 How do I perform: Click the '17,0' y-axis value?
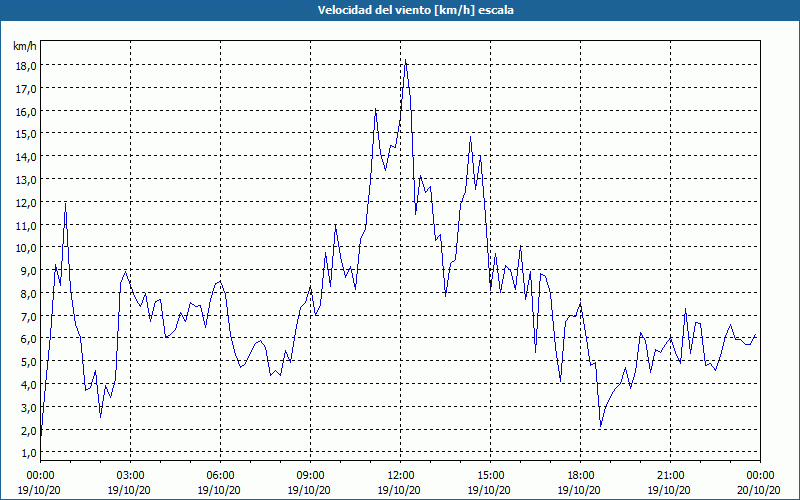point(27,89)
